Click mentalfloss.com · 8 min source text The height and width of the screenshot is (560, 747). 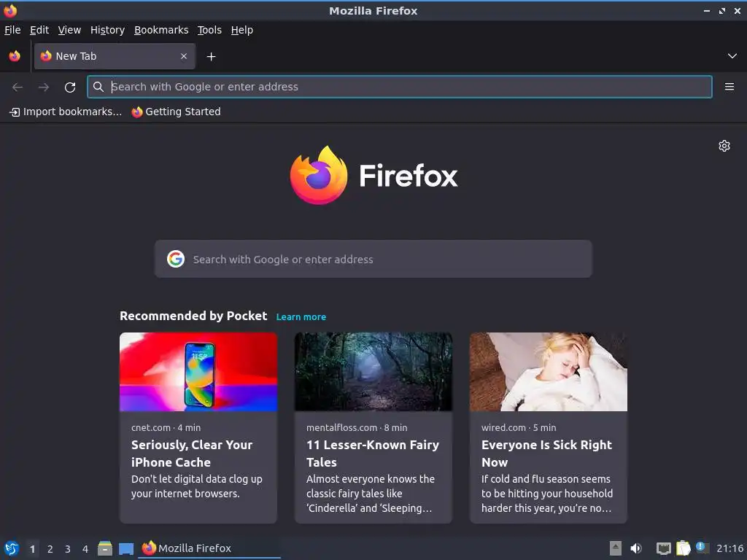357,427
